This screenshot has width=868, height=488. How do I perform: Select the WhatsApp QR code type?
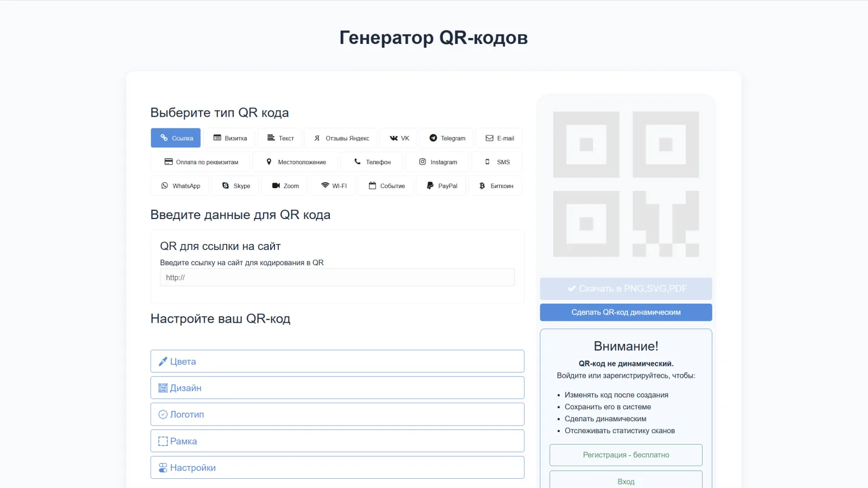click(x=180, y=185)
